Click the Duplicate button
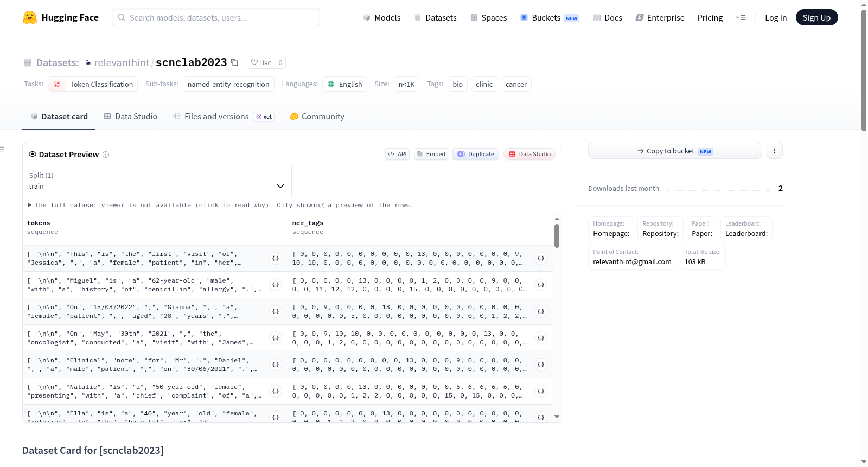Screen dimensions: 868x467 (476, 154)
